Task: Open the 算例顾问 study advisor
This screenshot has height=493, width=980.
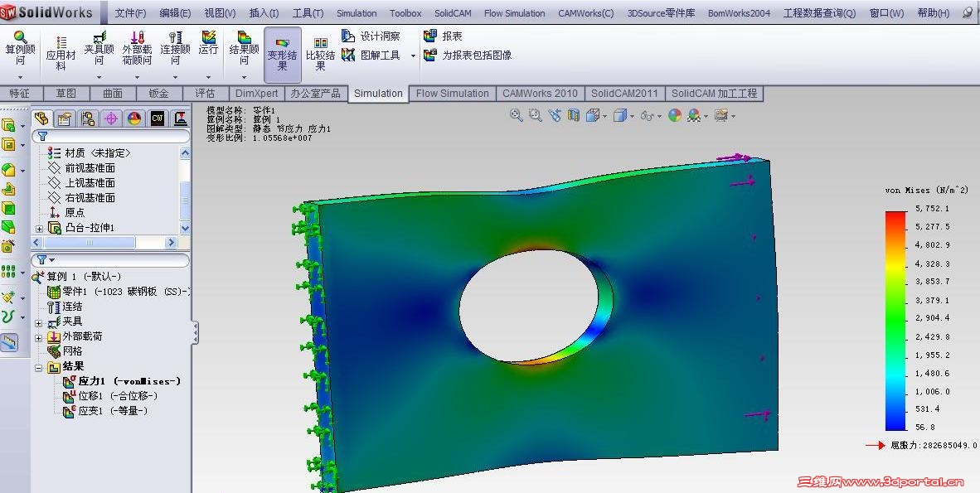Action: (20, 49)
